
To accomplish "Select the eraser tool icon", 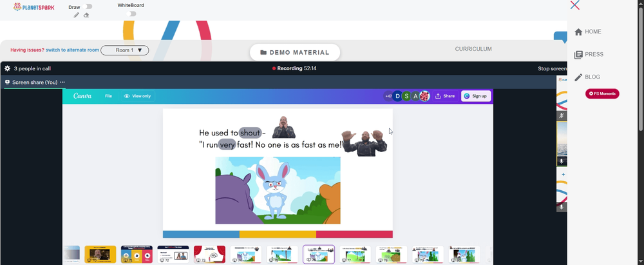I will 86,15.
